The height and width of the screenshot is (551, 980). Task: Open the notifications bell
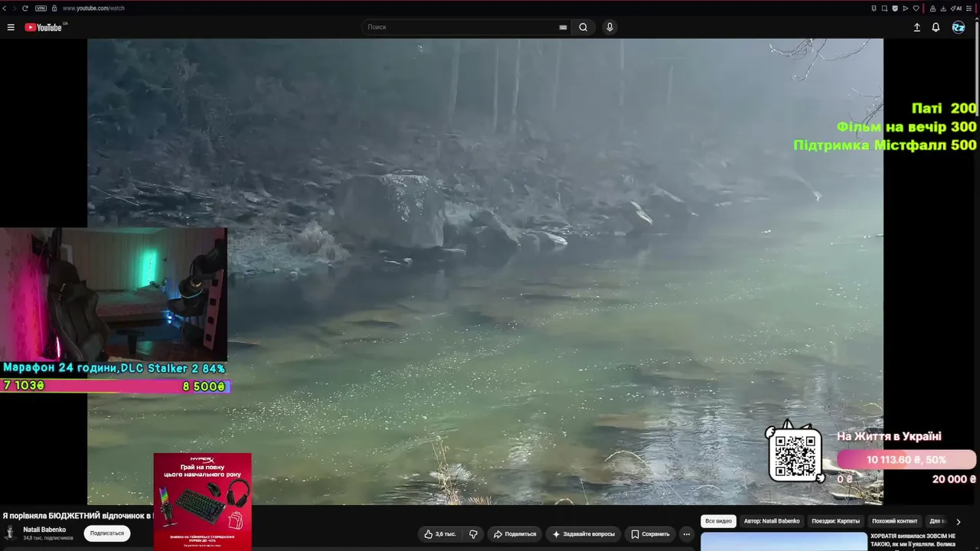pyautogui.click(x=936, y=28)
